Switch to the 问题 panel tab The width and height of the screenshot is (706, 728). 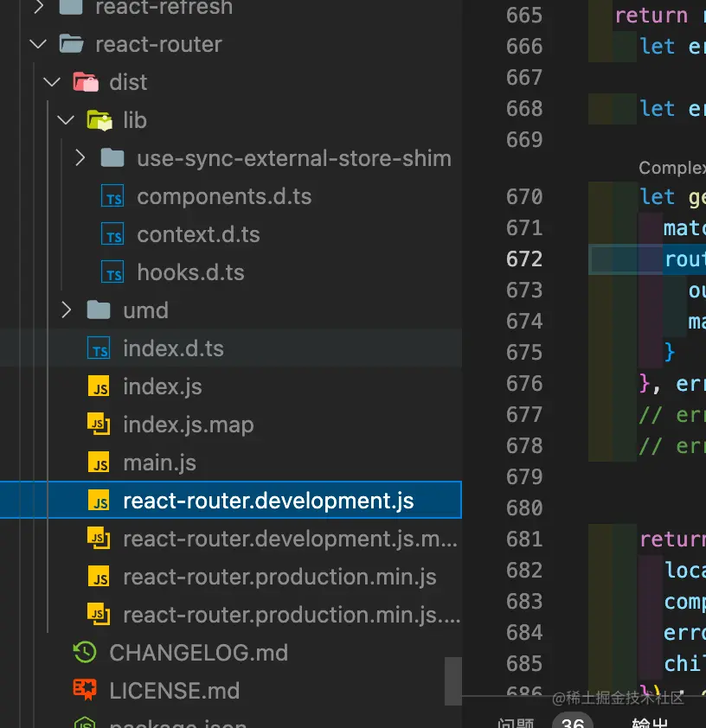pyautogui.click(x=516, y=724)
